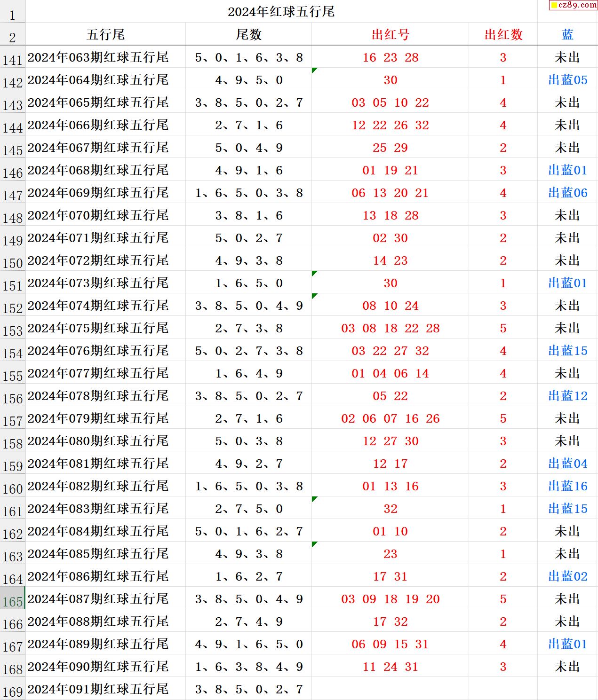Select the 出蓝06 cell
Viewport: 598px width, 700px height.
point(567,193)
